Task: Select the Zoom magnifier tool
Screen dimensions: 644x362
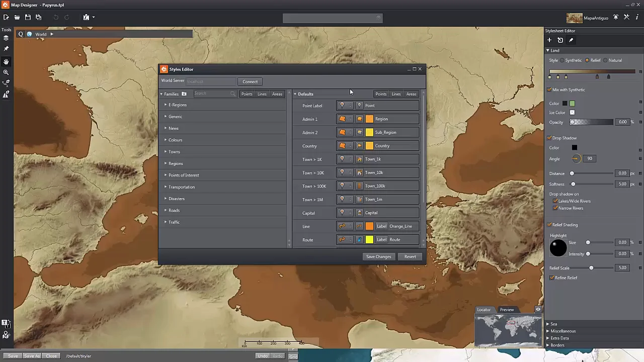Action: tap(6, 72)
